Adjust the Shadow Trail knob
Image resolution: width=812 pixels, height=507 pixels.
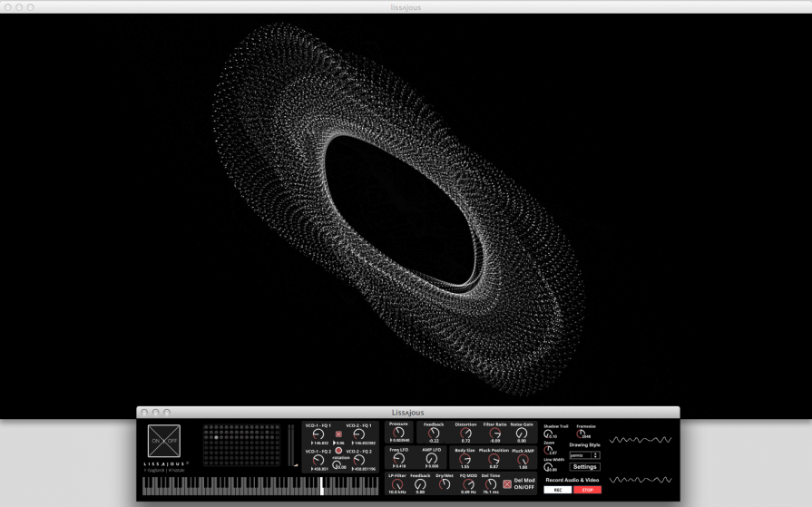548,434
